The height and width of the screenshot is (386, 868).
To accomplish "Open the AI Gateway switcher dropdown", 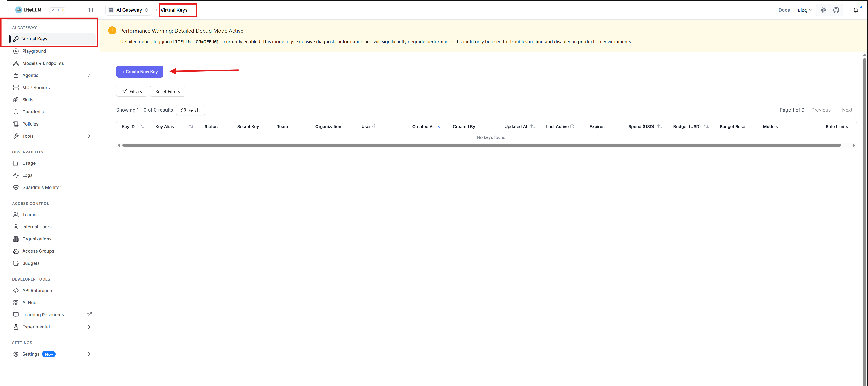I will click(x=129, y=10).
